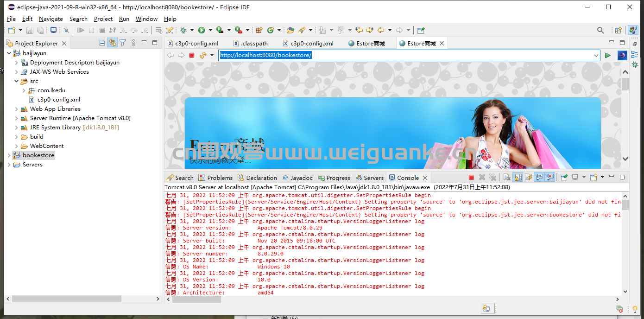Click the Collapse All icon in Project Explorer
644x319 pixels.
coord(102,43)
